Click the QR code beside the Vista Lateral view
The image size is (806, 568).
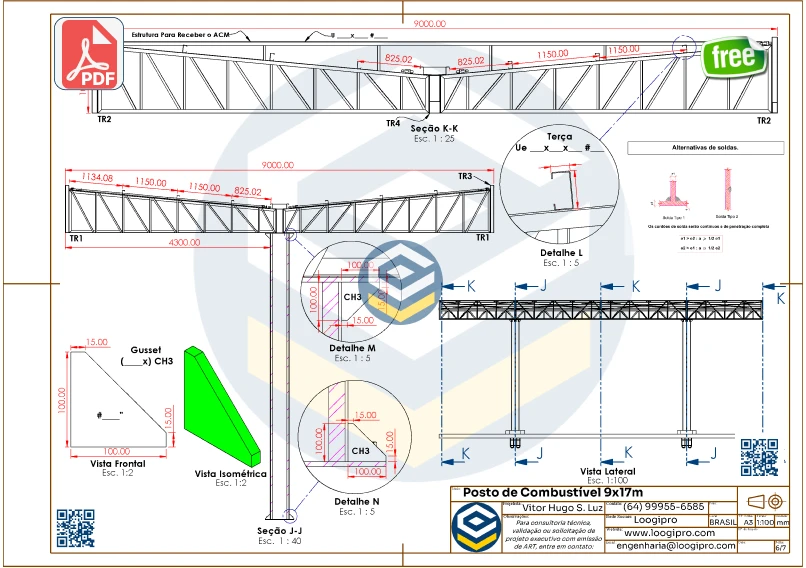pos(759,457)
